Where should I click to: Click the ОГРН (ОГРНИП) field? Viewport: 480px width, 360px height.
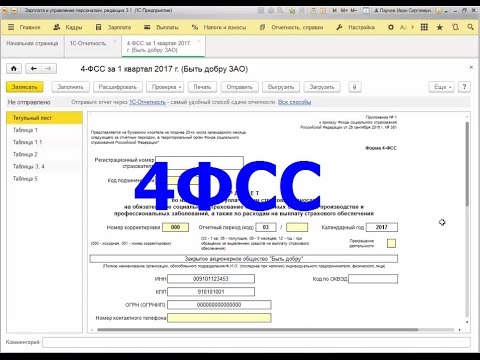click(219, 305)
